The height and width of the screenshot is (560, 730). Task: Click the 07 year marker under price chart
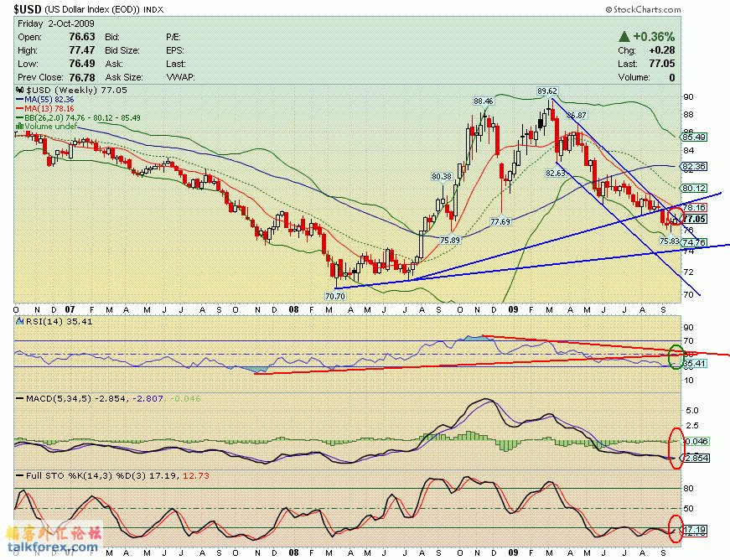tap(70, 309)
